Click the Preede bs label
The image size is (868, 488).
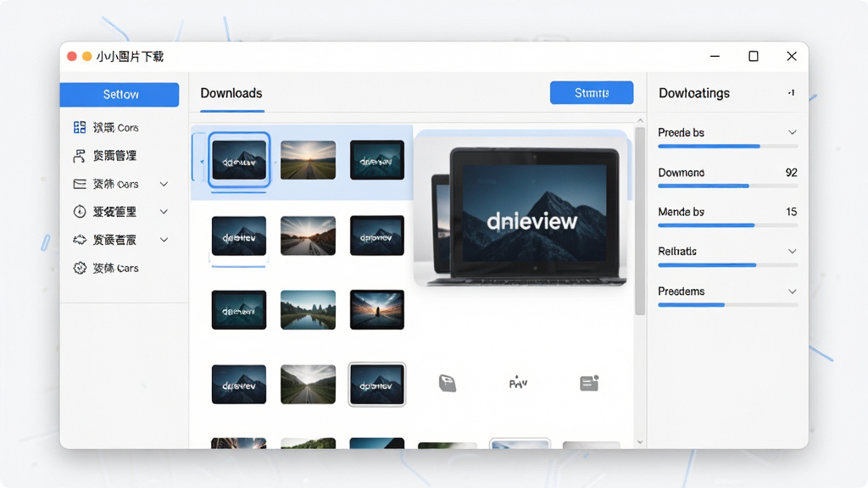point(681,133)
